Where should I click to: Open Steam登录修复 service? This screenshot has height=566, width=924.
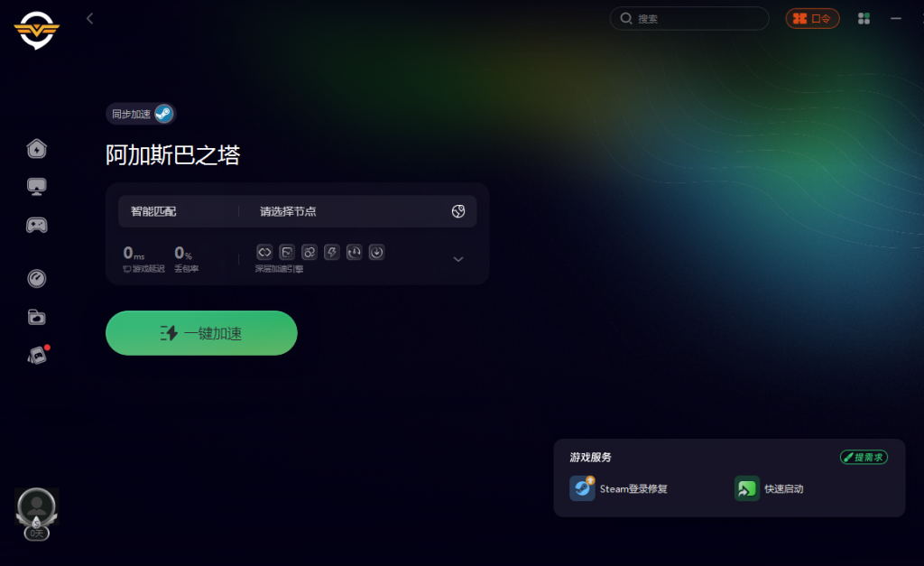pos(619,488)
